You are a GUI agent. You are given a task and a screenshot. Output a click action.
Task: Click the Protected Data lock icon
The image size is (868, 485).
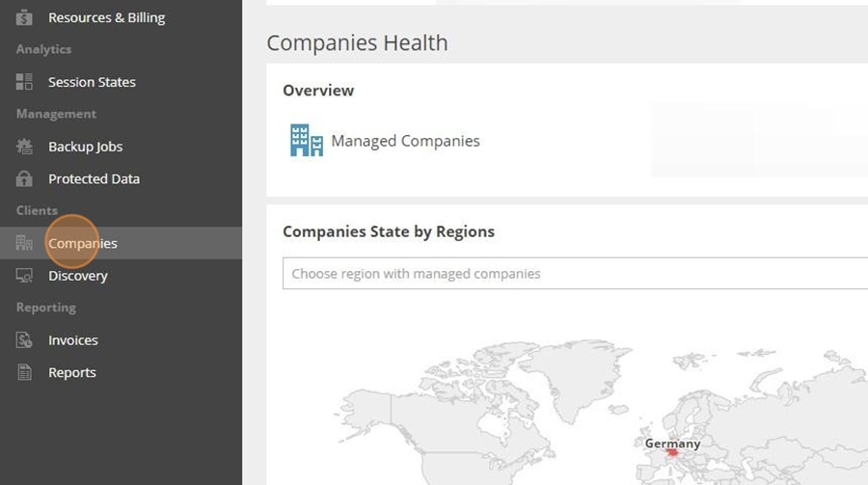[x=24, y=178]
